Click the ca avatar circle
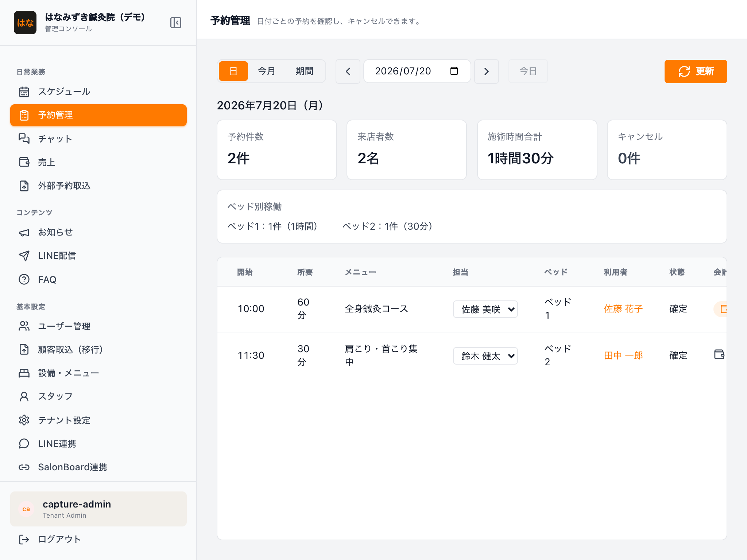The width and height of the screenshot is (747, 560). [x=26, y=509]
